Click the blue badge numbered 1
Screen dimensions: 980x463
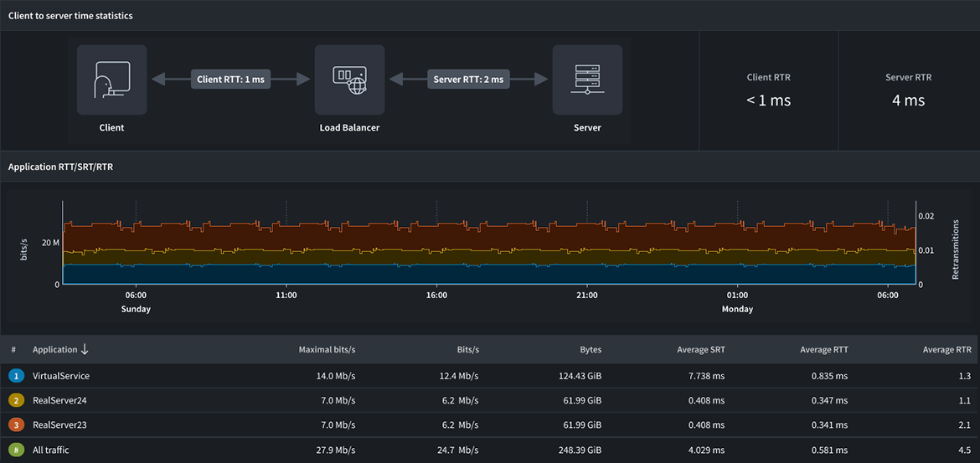click(x=14, y=376)
